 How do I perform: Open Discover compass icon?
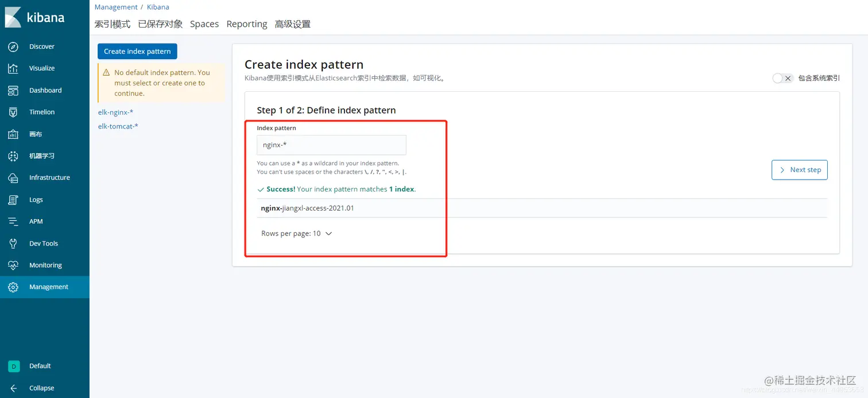(13, 46)
